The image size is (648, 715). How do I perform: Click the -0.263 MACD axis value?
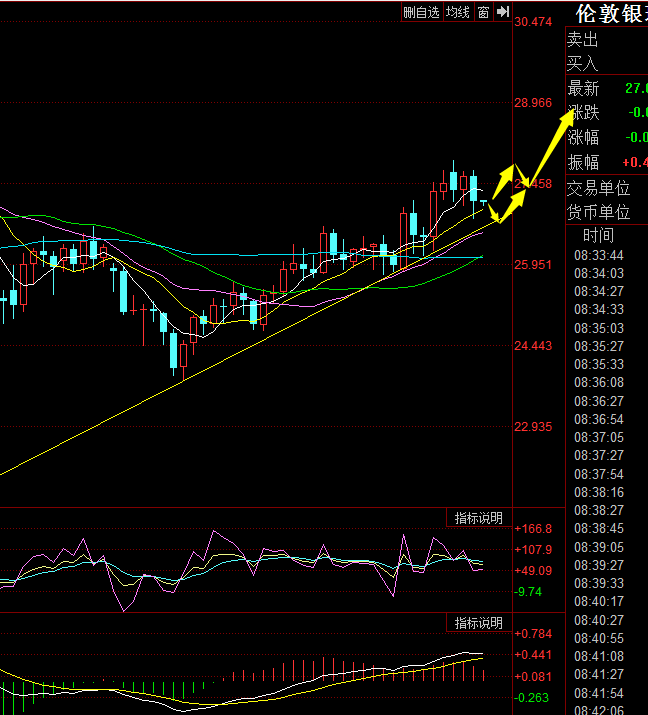tap(532, 698)
